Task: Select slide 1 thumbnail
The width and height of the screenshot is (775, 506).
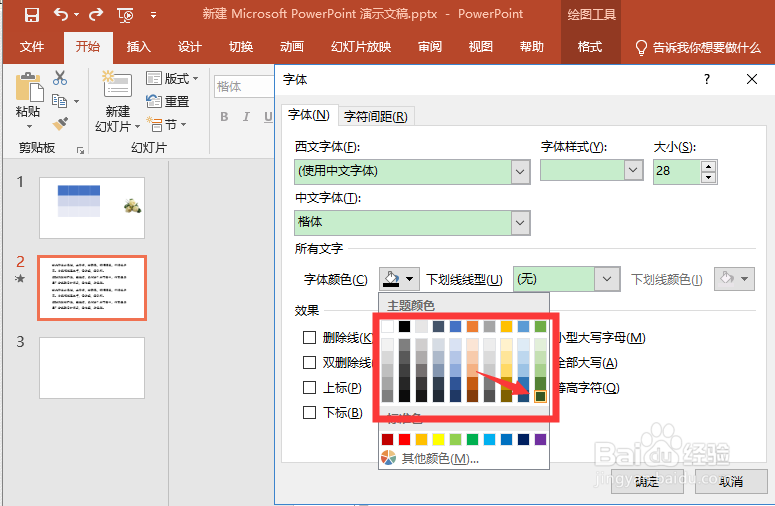Action: (x=92, y=208)
